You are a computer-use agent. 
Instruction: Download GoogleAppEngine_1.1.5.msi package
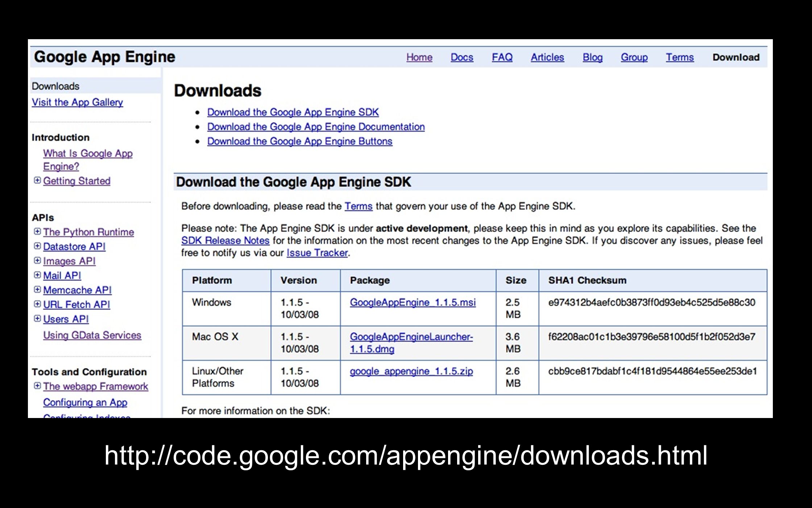pos(413,302)
